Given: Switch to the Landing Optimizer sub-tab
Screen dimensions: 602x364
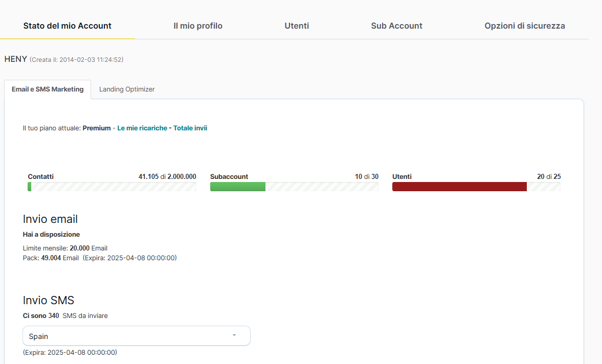Looking at the screenshot, I should pyautogui.click(x=127, y=89).
